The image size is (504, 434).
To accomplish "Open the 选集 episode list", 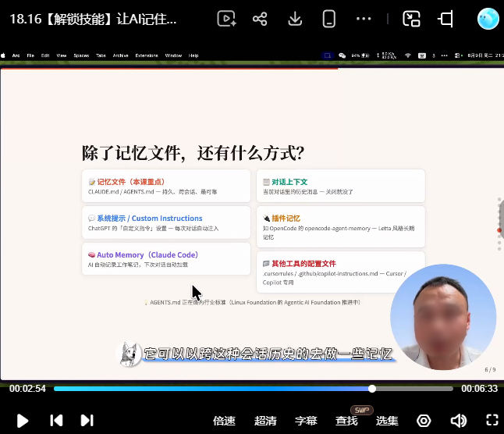I will 387,421.
